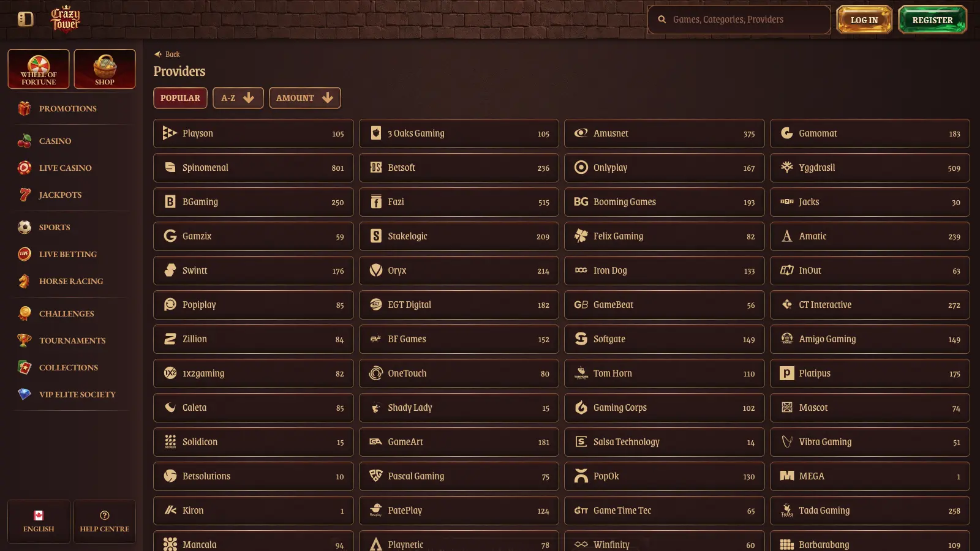Viewport: 980px width, 551px height.
Task: Select the Challenges medal icon
Action: tap(24, 313)
